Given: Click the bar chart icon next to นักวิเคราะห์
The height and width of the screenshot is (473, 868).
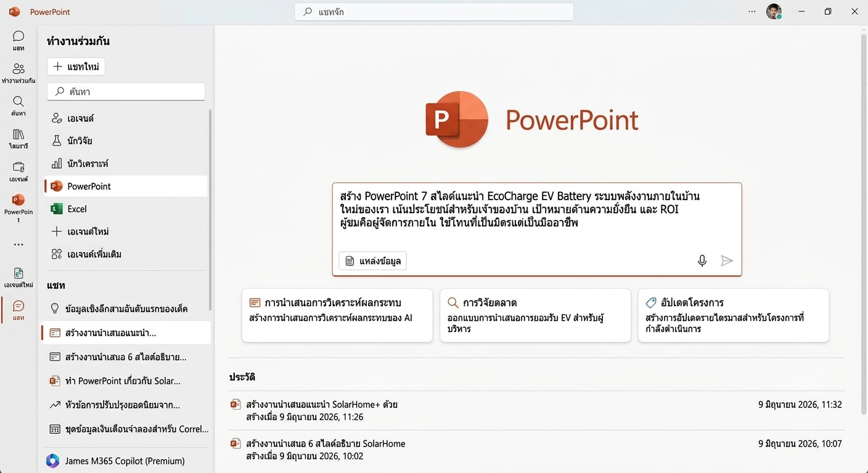Looking at the screenshot, I should 57,163.
